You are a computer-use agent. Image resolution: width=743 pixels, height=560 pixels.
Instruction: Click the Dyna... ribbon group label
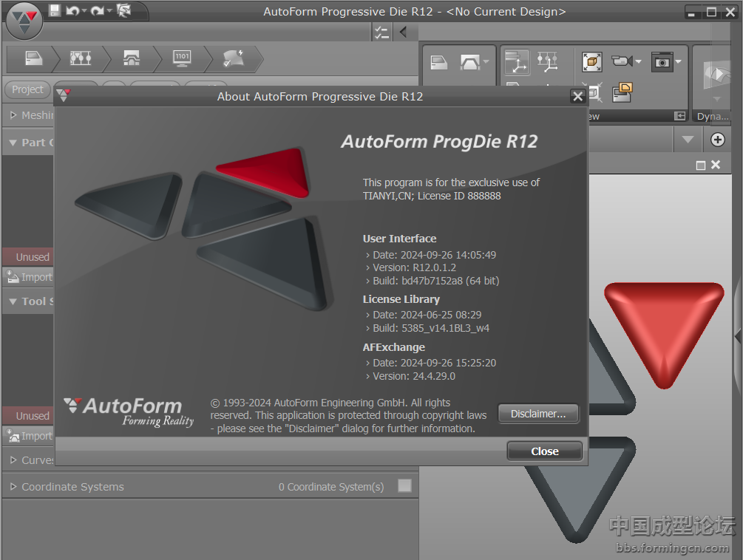712,116
